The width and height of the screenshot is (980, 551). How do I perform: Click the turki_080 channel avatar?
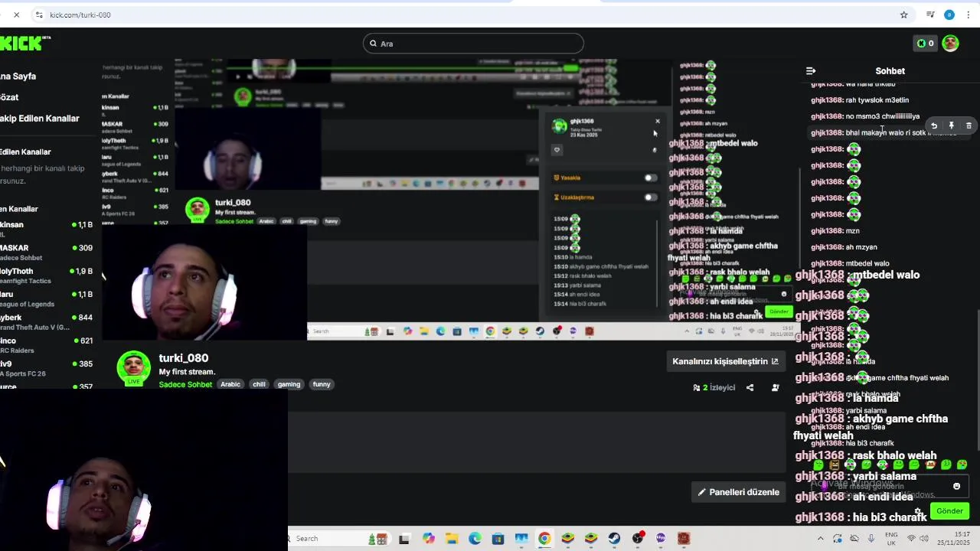pyautogui.click(x=133, y=367)
